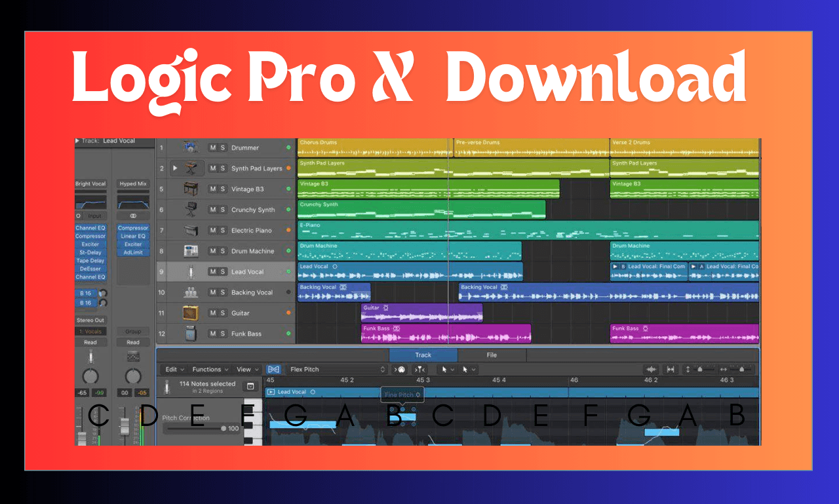
Task: Select the Vintage B3 organ icon
Action: [x=190, y=189]
